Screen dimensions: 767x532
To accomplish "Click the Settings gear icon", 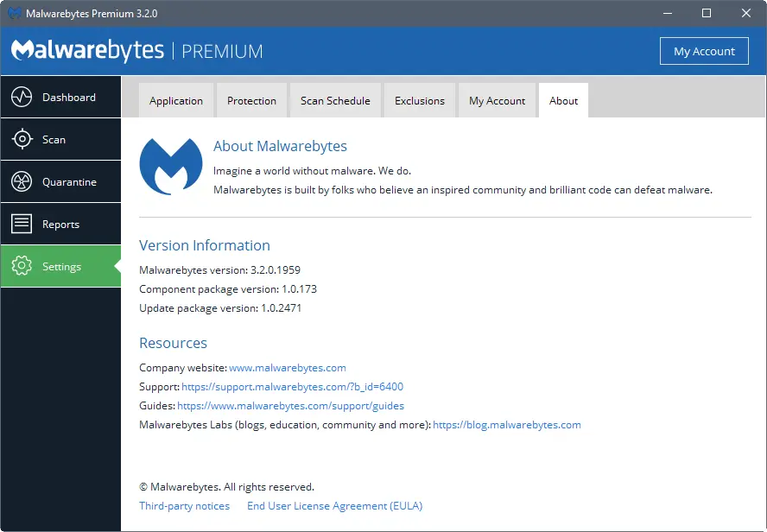I will click(22, 267).
